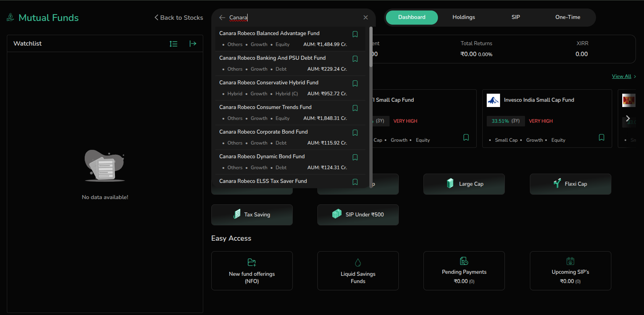The image size is (644, 315).
Task: Open Canara Robeco Corporate Bond Fund result
Action: click(x=290, y=137)
